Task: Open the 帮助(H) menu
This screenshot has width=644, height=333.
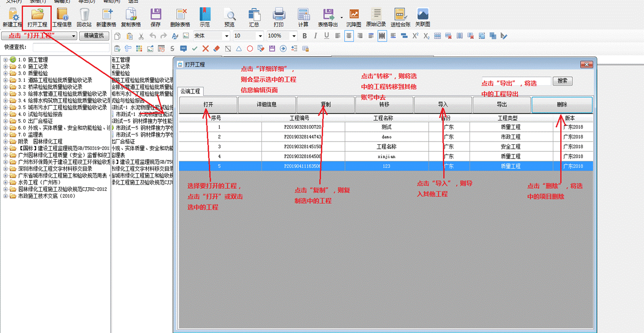Action: 112,2
